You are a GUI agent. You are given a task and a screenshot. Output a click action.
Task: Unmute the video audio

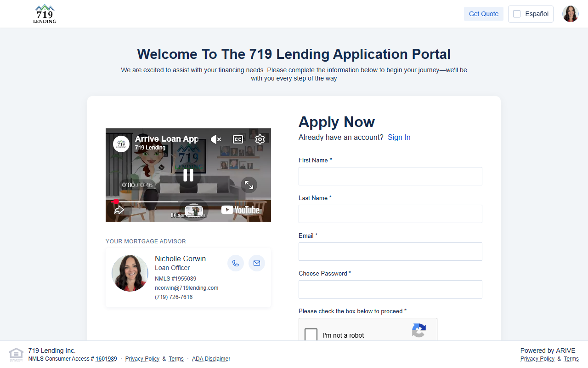216,139
